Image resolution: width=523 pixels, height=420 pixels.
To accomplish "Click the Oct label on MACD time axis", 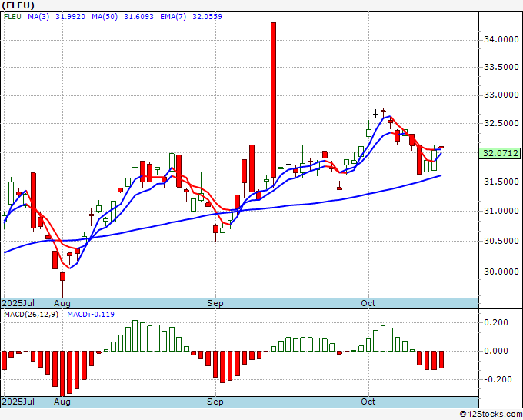I will click(368, 402).
